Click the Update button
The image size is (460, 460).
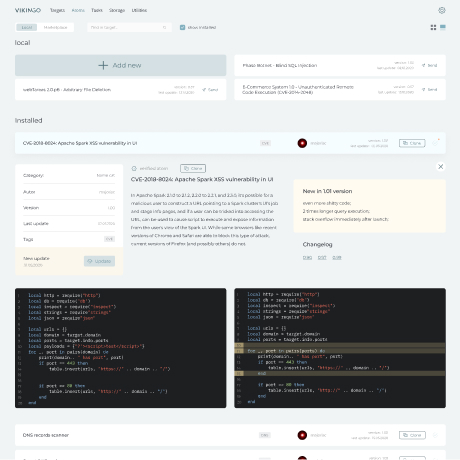click(x=99, y=261)
